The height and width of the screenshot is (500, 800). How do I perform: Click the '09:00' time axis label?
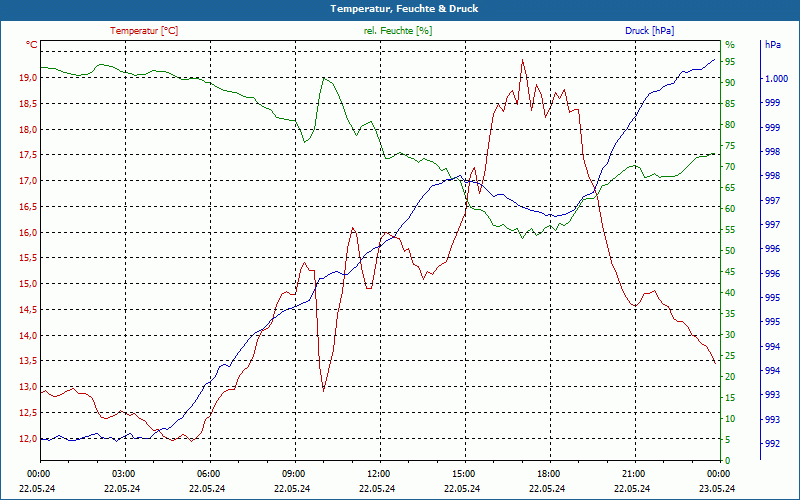[x=293, y=474]
